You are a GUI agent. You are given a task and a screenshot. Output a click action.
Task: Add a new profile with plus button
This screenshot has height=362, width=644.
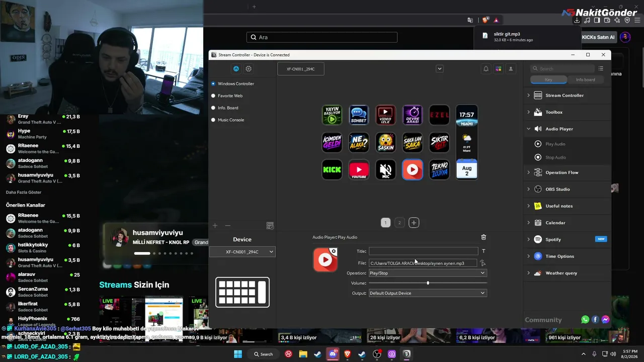click(215, 226)
